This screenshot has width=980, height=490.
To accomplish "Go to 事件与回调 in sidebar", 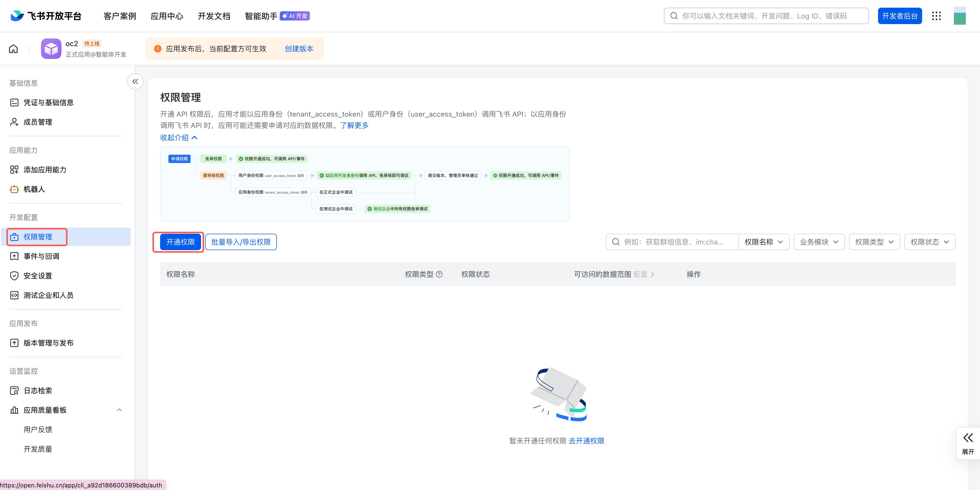I will [x=41, y=256].
